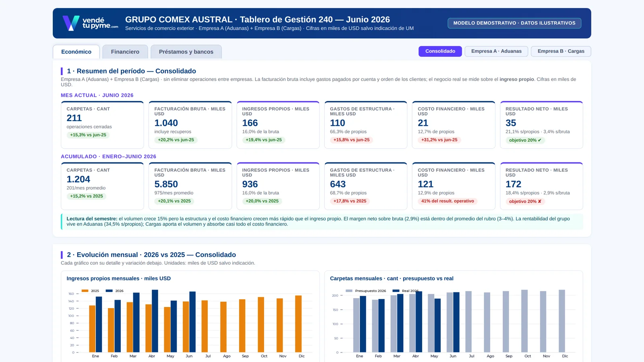Click the '+19,4% vs jun-25' badge
The height and width of the screenshot is (362, 644).
(264, 140)
